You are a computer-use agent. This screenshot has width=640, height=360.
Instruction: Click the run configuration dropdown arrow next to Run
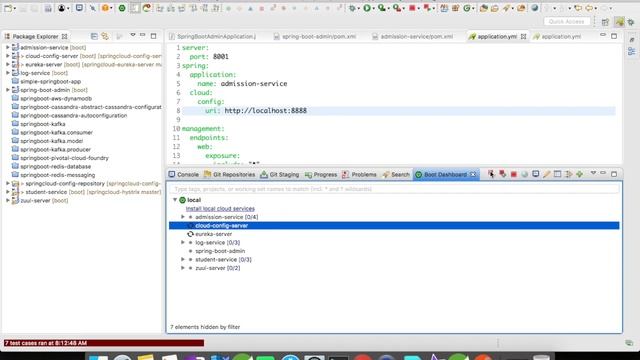coord(373,8)
